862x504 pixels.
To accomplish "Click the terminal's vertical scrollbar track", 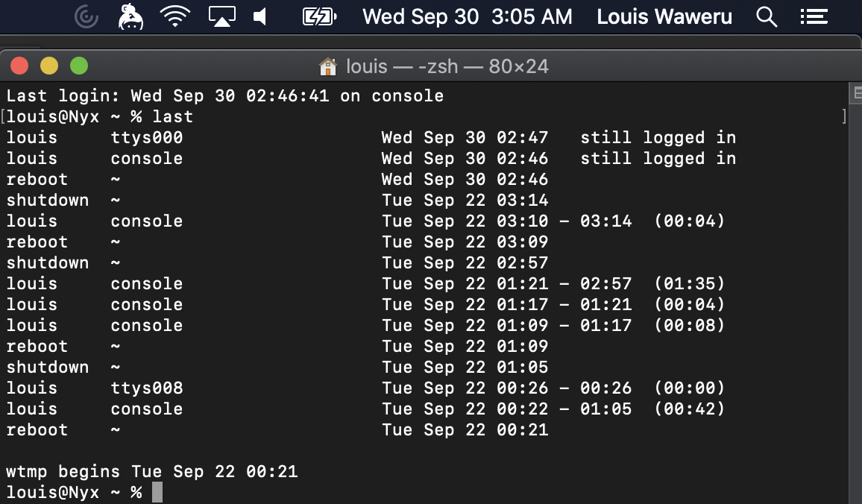I will pos(855,298).
